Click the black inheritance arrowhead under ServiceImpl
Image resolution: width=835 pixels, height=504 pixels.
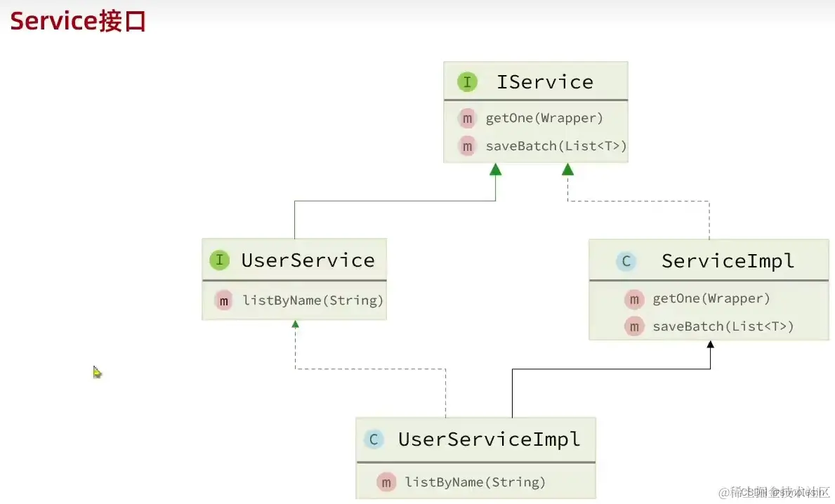(x=711, y=345)
